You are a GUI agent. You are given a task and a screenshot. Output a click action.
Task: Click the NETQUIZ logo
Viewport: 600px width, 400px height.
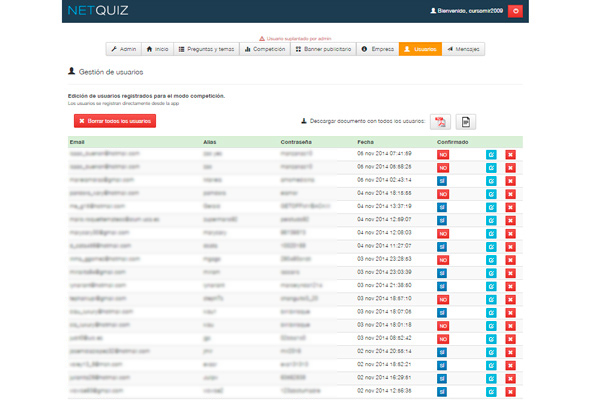[98, 10]
